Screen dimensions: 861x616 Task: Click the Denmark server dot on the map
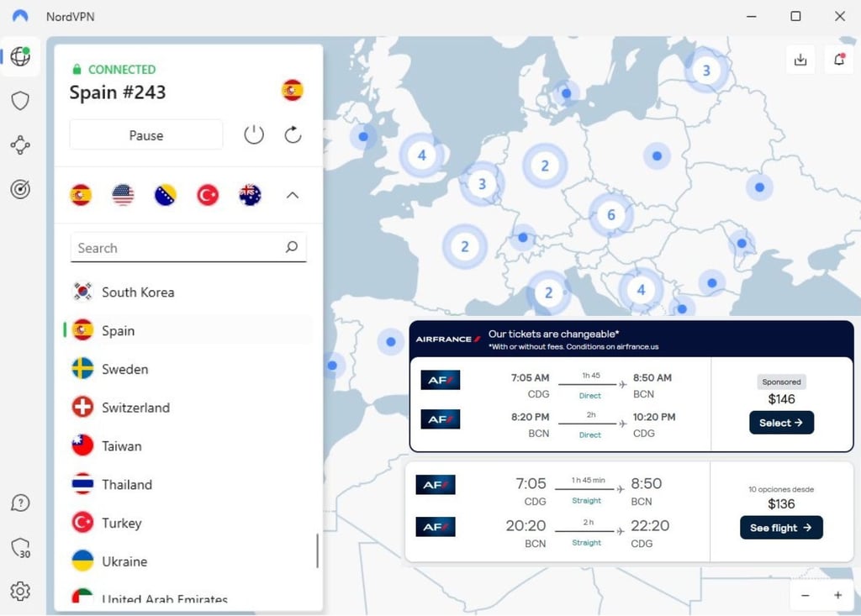(x=566, y=93)
